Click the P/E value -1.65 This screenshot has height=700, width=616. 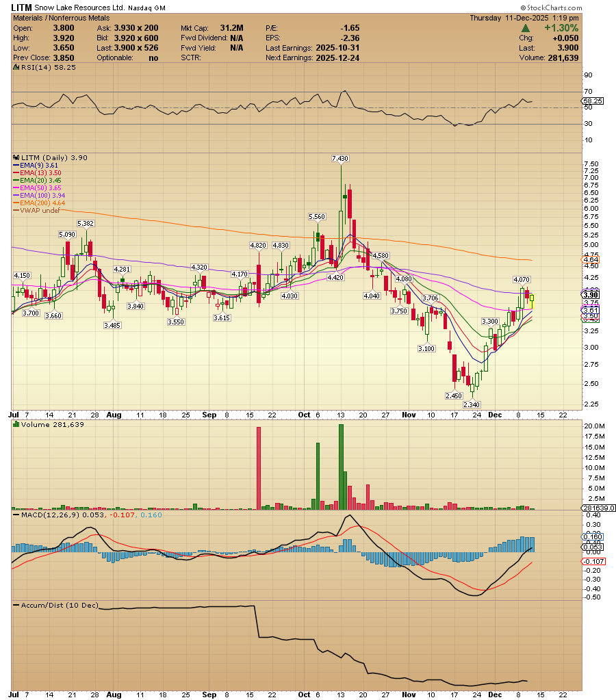[x=350, y=28]
